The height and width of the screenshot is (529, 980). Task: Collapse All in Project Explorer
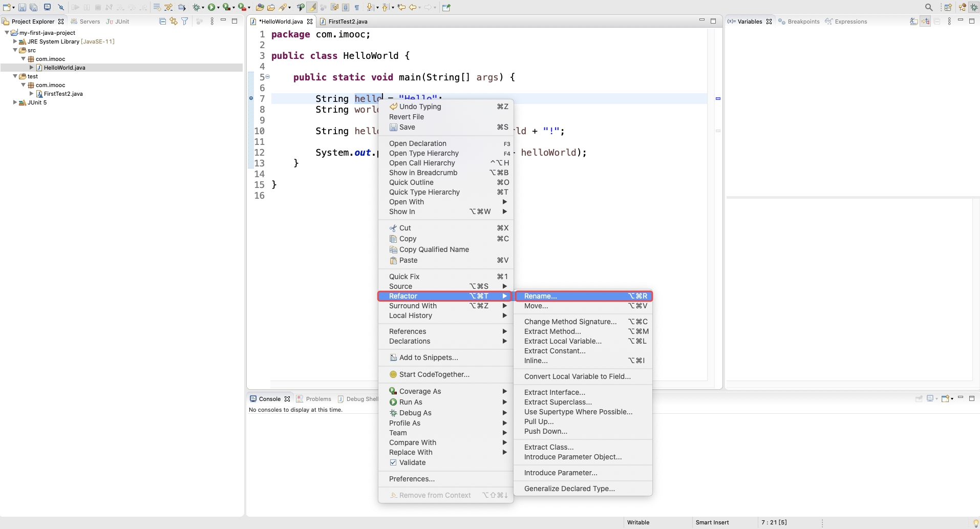click(x=163, y=21)
